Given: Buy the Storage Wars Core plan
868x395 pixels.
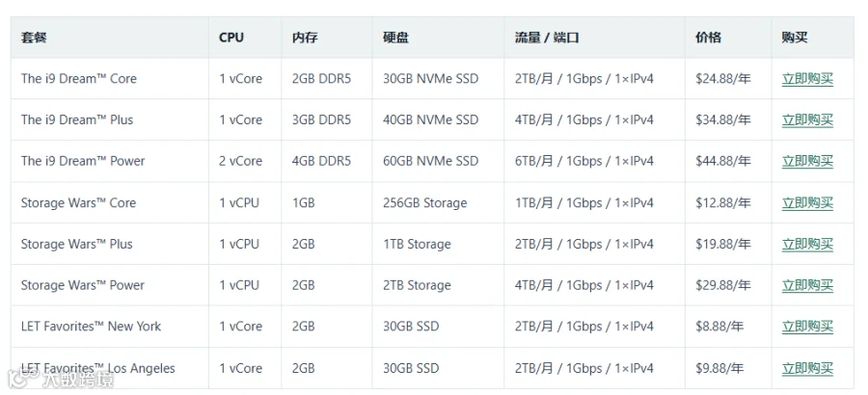Looking at the screenshot, I should click(x=807, y=203).
